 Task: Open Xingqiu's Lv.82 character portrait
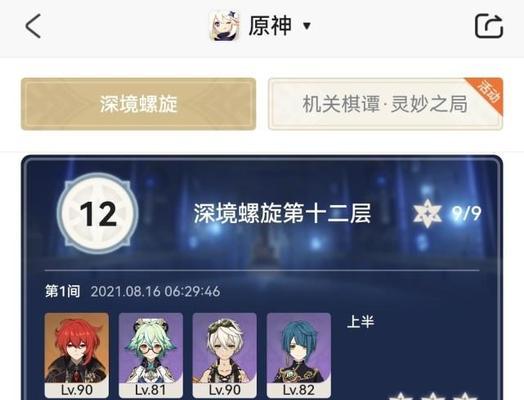[x=299, y=356]
